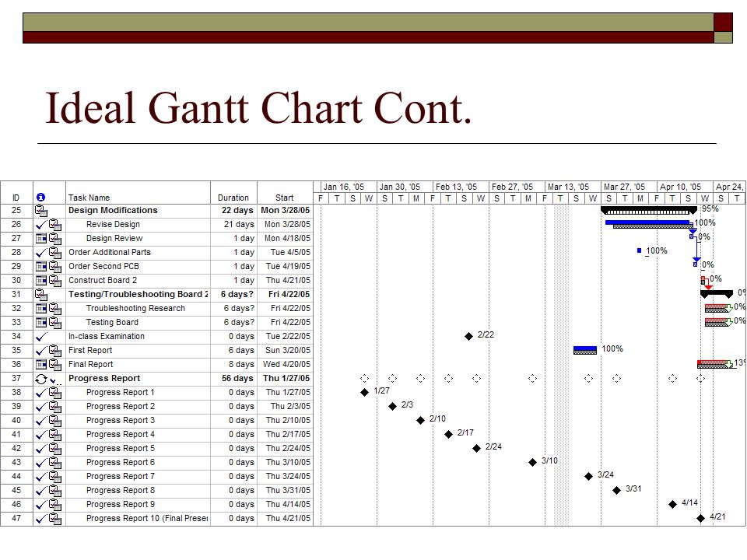
Task: Select the Order Additional Parts task name
Action: pos(110,252)
